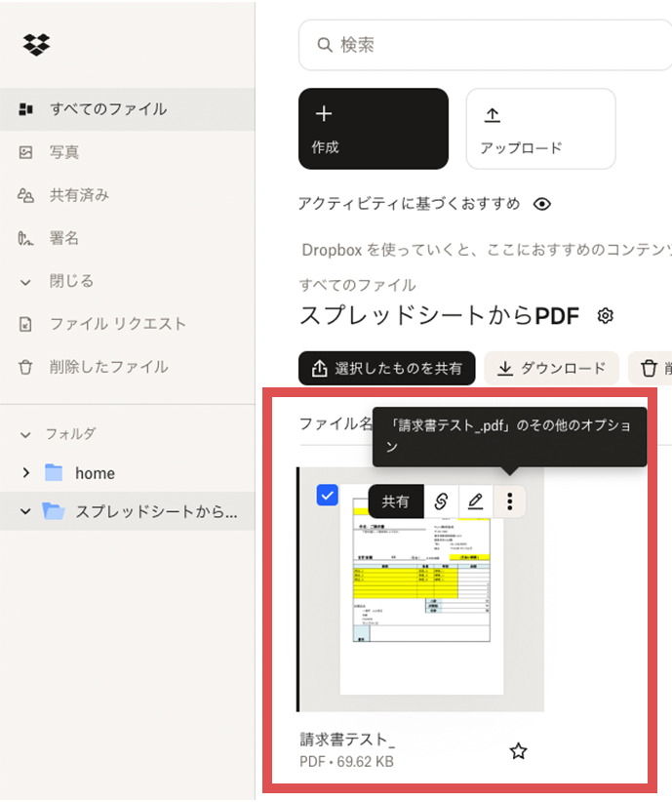The width and height of the screenshot is (672, 802).
Task: Click file request icon in sidebar
Action: tap(25, 324)
